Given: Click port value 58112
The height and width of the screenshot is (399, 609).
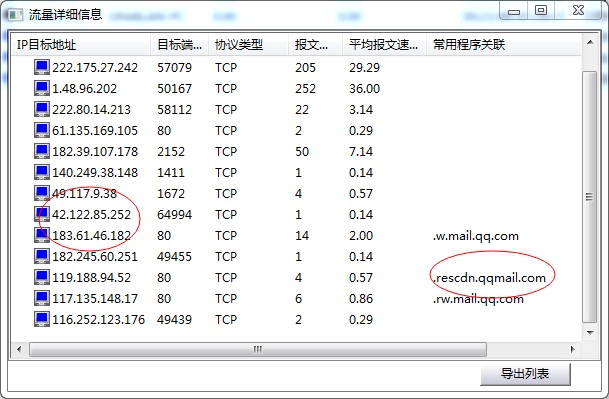Looking at the screenshot, I should (x=174, y=110).
